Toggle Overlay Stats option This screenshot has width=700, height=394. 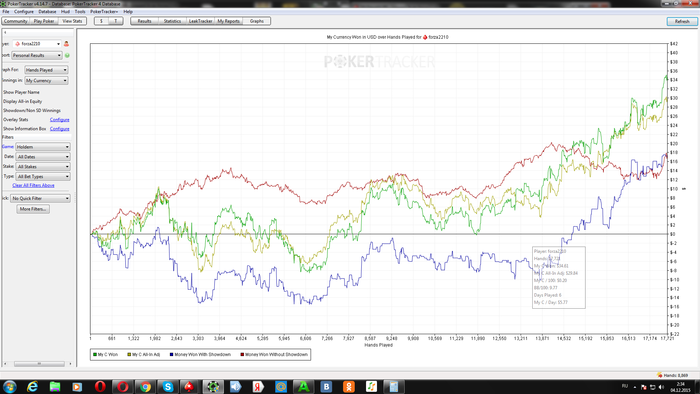16,120
